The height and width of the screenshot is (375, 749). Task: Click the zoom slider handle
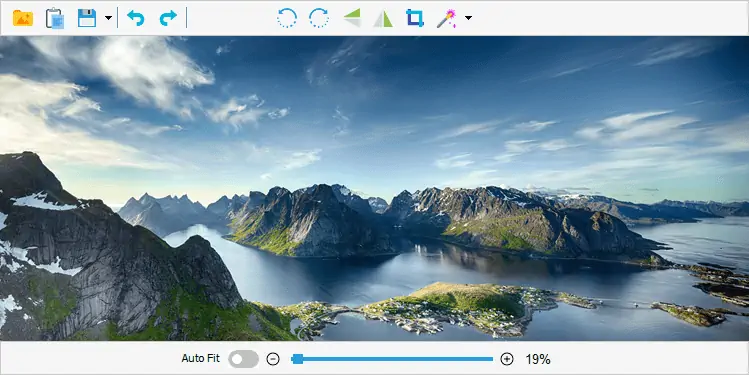tap(297, 359)
